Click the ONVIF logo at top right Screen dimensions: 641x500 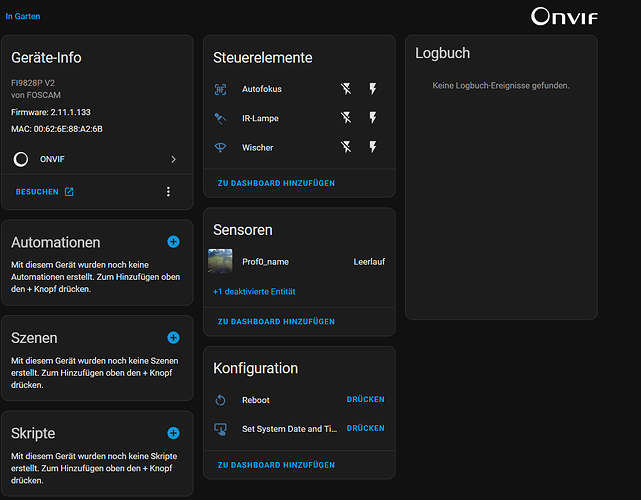coord(564,17)
